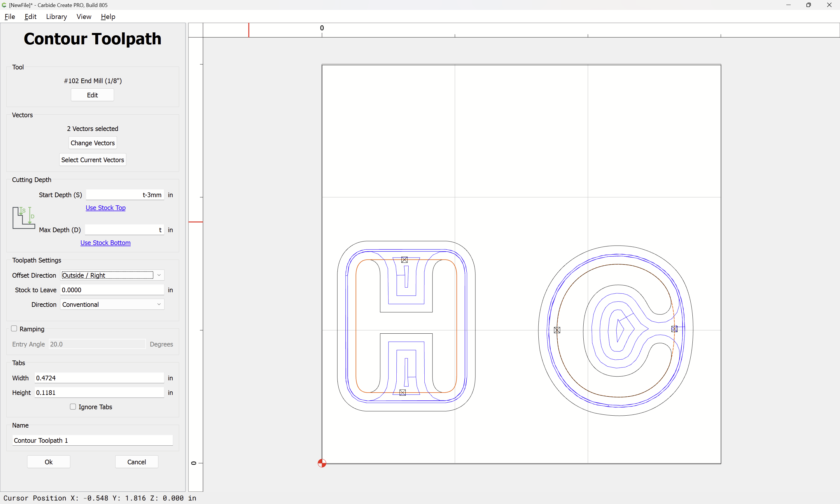840x504 pixels.
Task: Click the red origin marker on canvas
Action: click(x=322, y=463)
